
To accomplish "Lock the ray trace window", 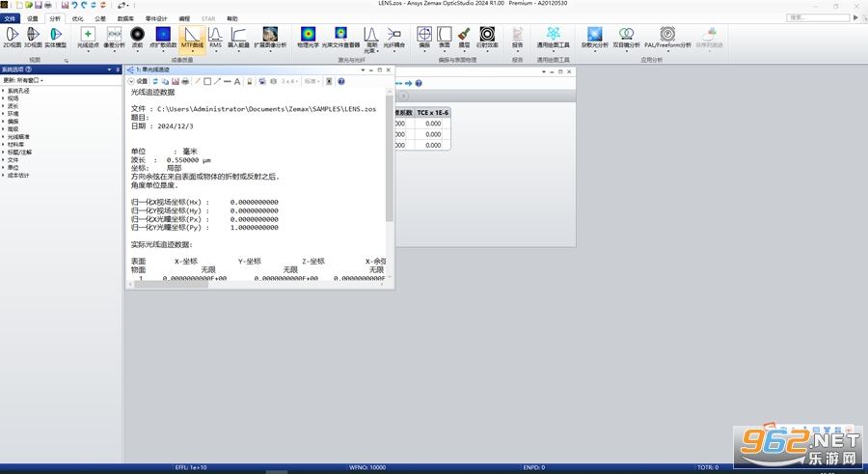I will [x=250, y=81].
